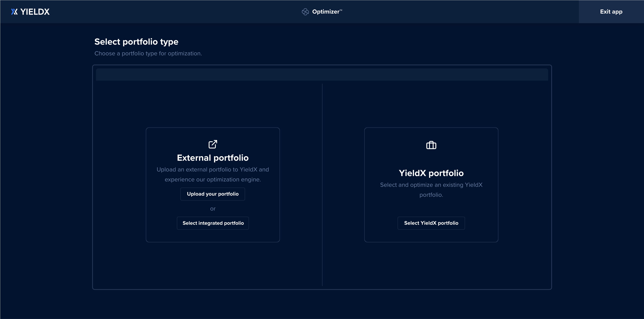Viewport: 644px width, 319px height.
Task: Click the external link arrow icon
Action: tap(213, 144)
